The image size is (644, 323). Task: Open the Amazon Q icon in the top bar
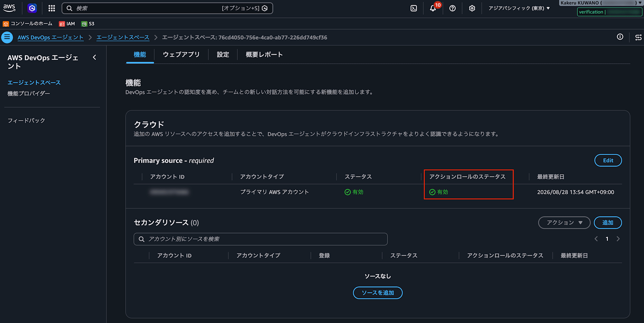(x=32, y=8)
